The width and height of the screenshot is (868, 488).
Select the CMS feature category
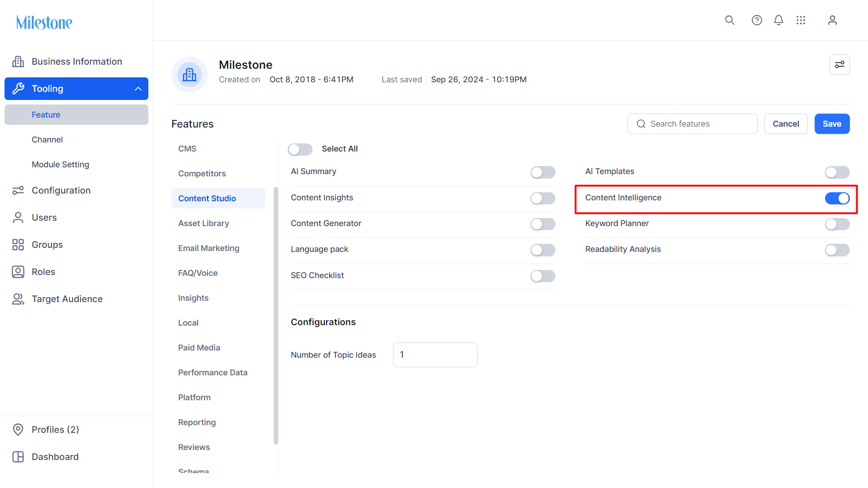(x=218, y=149)
